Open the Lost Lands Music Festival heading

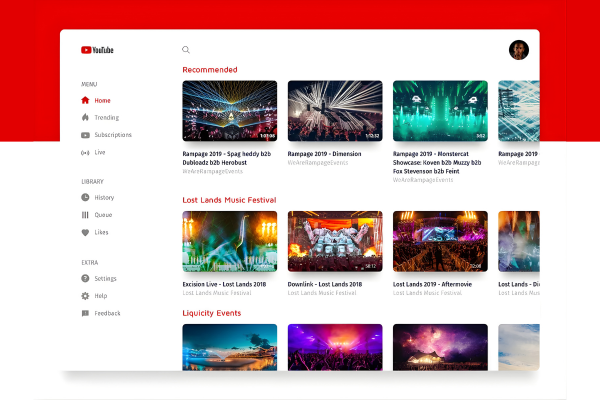229,200
